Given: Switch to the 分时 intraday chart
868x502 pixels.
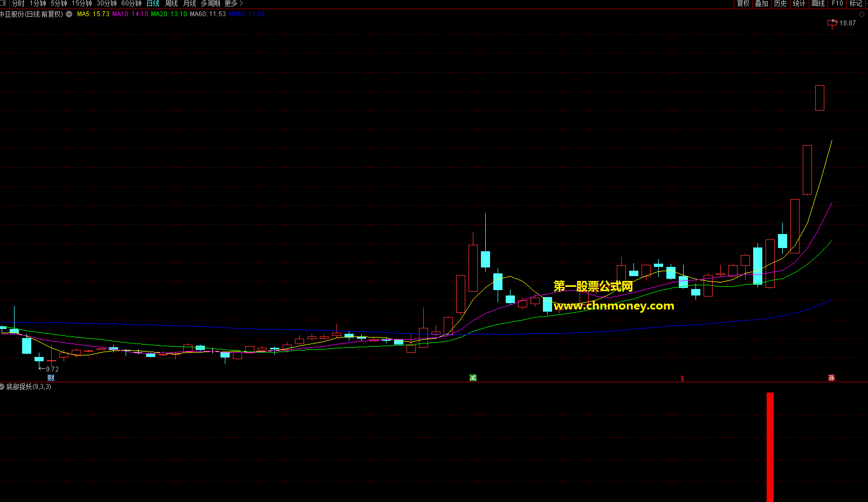Looking at the screenshot, I should (x=18, y=3).
